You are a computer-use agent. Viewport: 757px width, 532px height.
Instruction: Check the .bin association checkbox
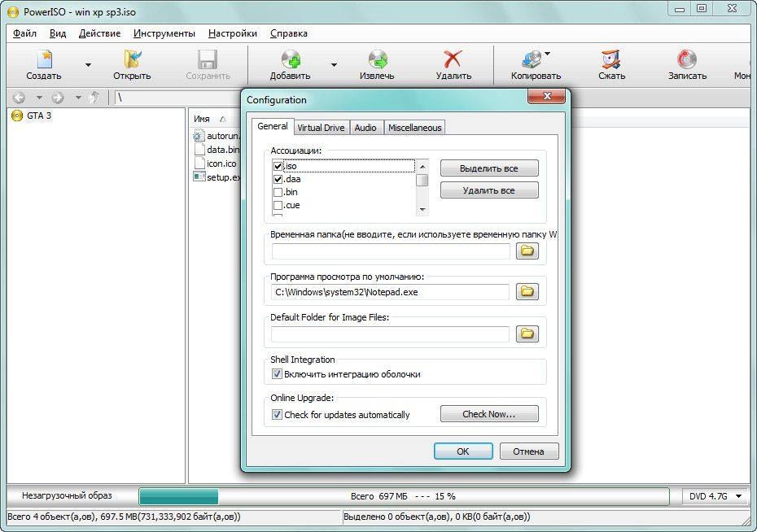click(x=278, y=193)
